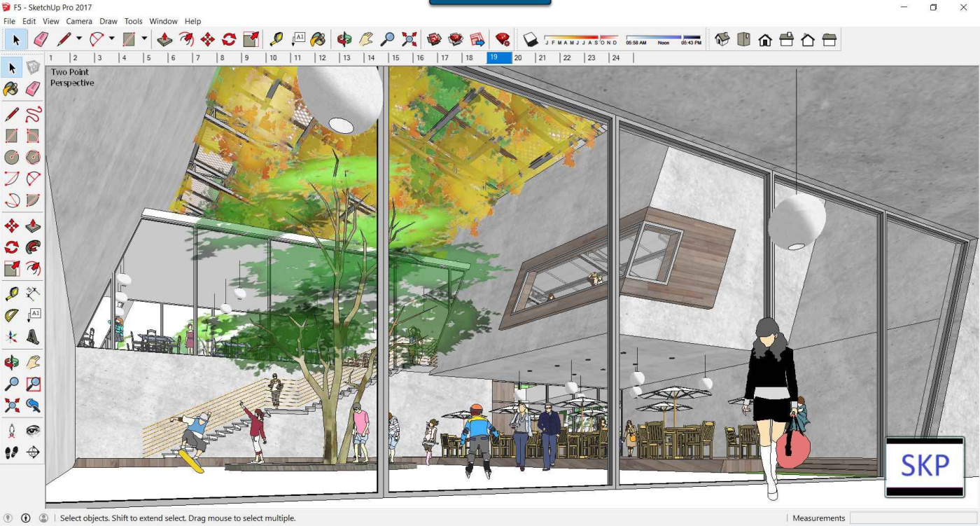Image resolution: width=980 pixels, height=526 pixels.
Task: Open the Window menu
Action: point(163,21)
